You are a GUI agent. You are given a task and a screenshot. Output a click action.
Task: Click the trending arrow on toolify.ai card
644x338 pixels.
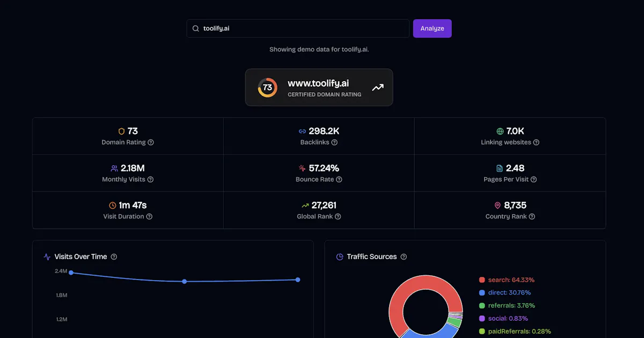(378, 87)
